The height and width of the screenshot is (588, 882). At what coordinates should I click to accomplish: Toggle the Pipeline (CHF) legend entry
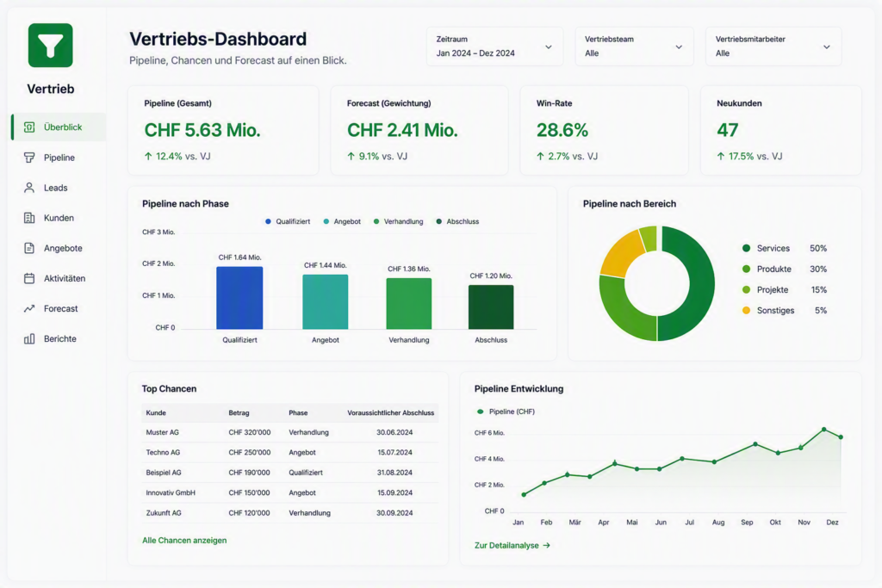click(x=506, y=412)
